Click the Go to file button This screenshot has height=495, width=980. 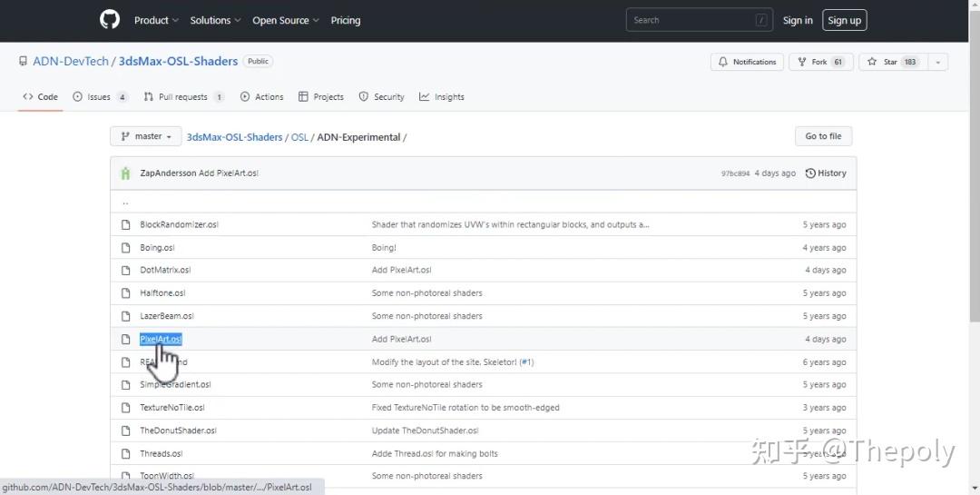[823, 136]
